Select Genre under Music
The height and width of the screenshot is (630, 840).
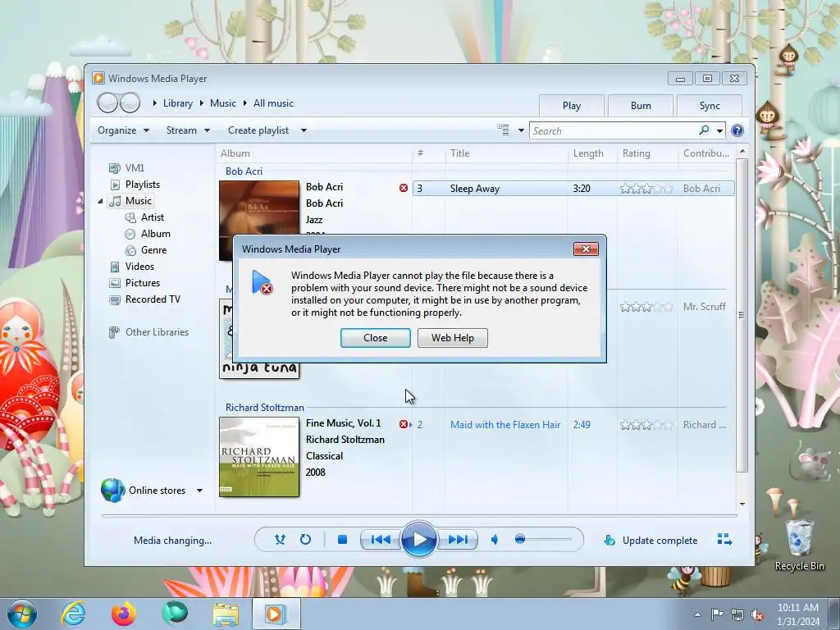pos(153,250)
